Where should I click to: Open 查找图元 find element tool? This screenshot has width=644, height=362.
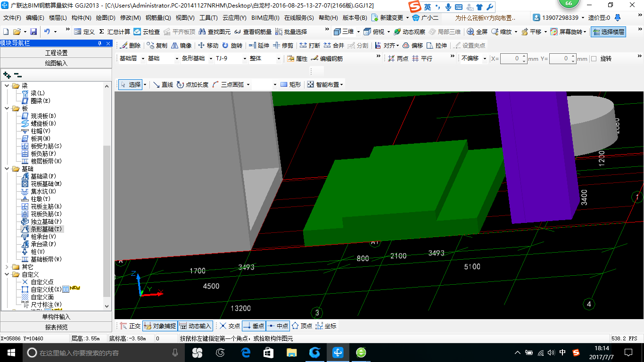[215, 32]
